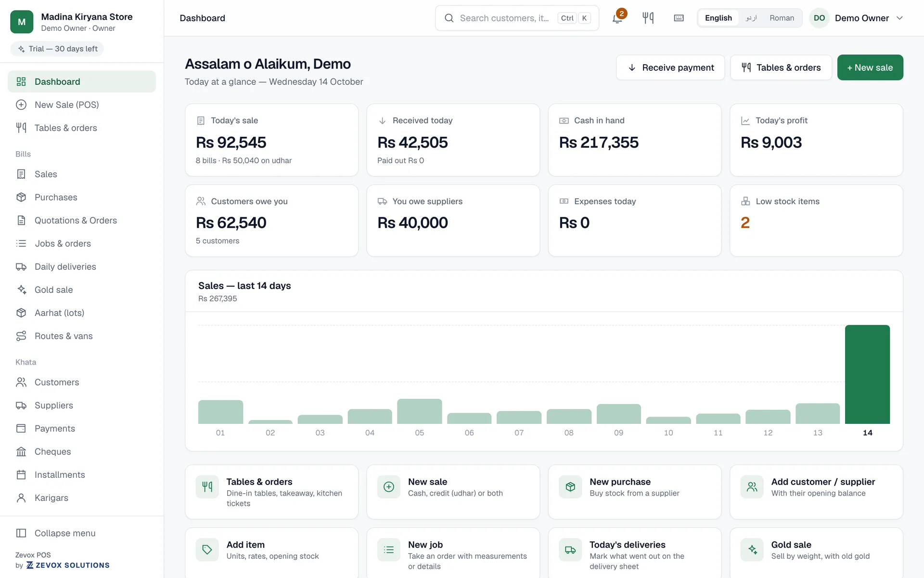
Task: Click the Karigars person icon
Action: click(21, 498)
